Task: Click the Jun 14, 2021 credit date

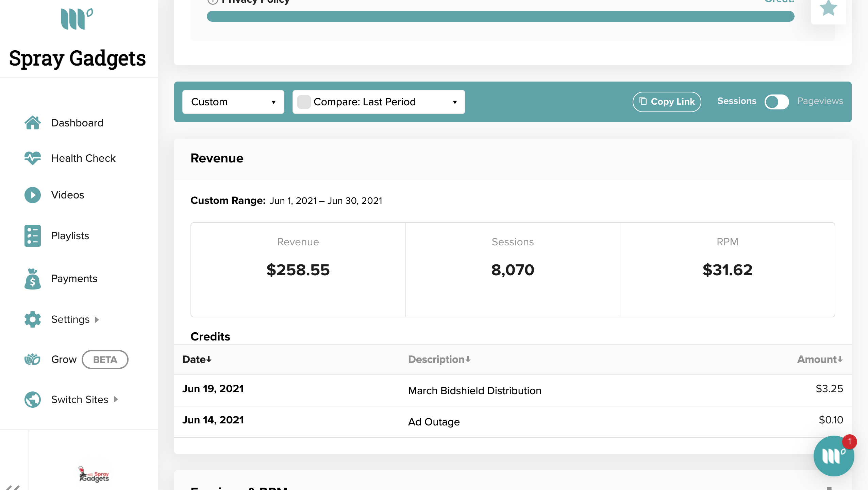Action: pos(213,420)
